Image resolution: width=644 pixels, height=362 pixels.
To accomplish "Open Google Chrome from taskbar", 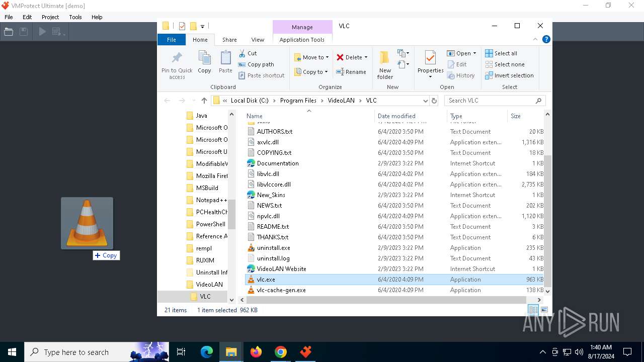I will coord(281,352).
